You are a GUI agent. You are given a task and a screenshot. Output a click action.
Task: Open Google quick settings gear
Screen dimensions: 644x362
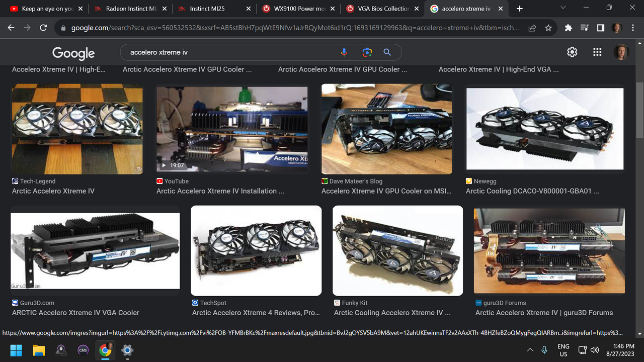click(572, 52)
